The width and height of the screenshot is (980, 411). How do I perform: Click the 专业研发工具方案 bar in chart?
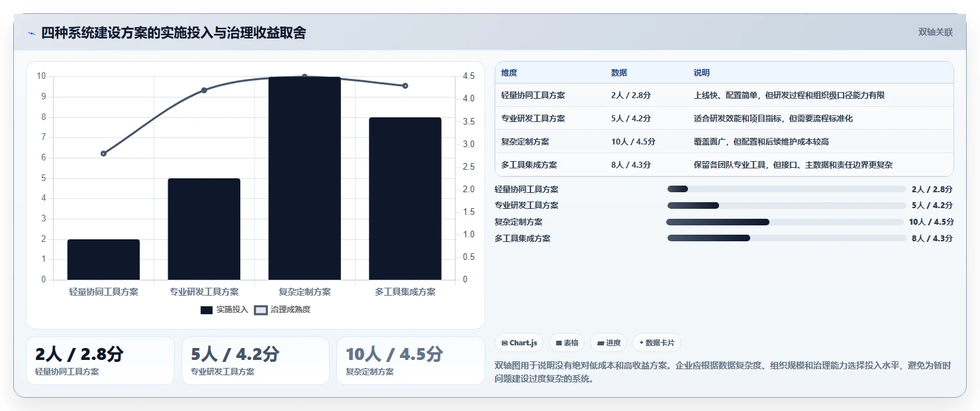pyautogui.click(x=204, y=229)
